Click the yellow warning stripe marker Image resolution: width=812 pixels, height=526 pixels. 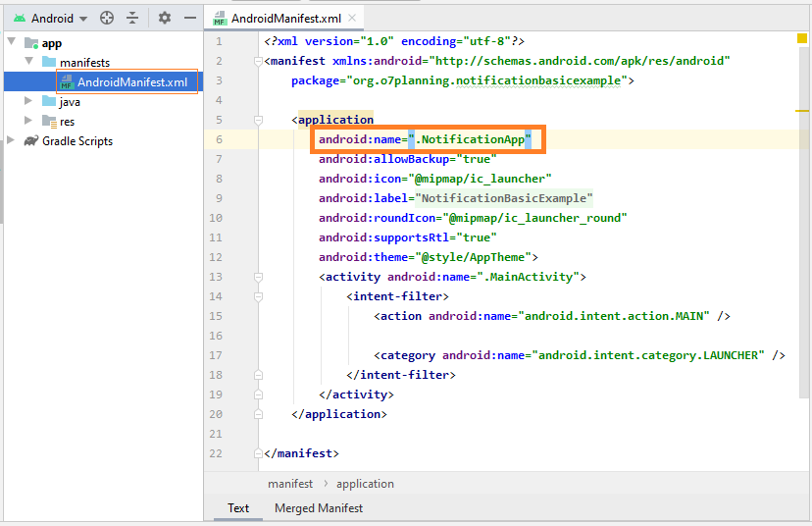801,110
